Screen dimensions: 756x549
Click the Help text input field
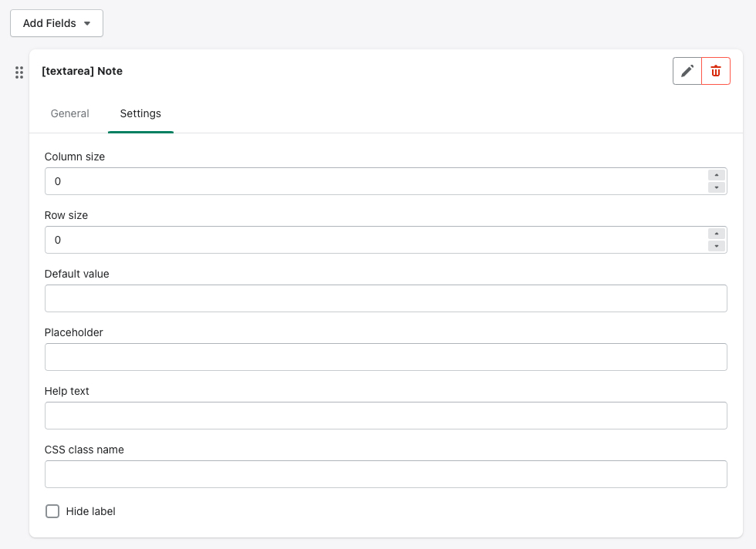[x=386, y=416]
